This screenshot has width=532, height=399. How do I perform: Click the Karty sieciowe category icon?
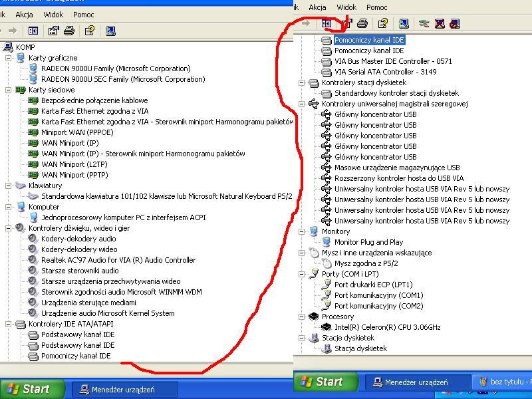[21, 90]
